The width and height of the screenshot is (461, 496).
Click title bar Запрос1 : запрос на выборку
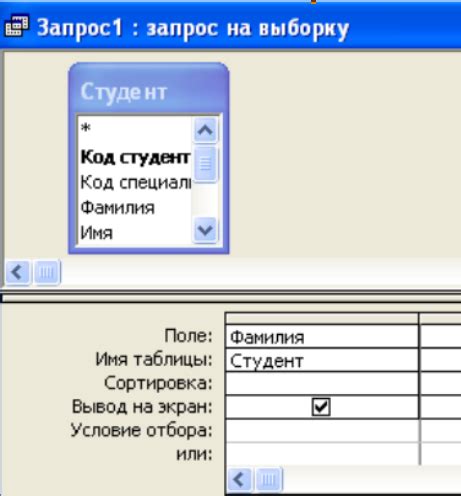193,28
